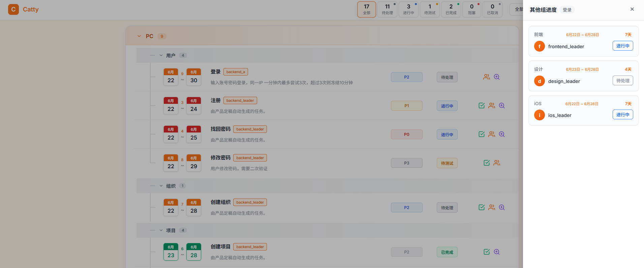Open participants icon in 注册 row

492,106
